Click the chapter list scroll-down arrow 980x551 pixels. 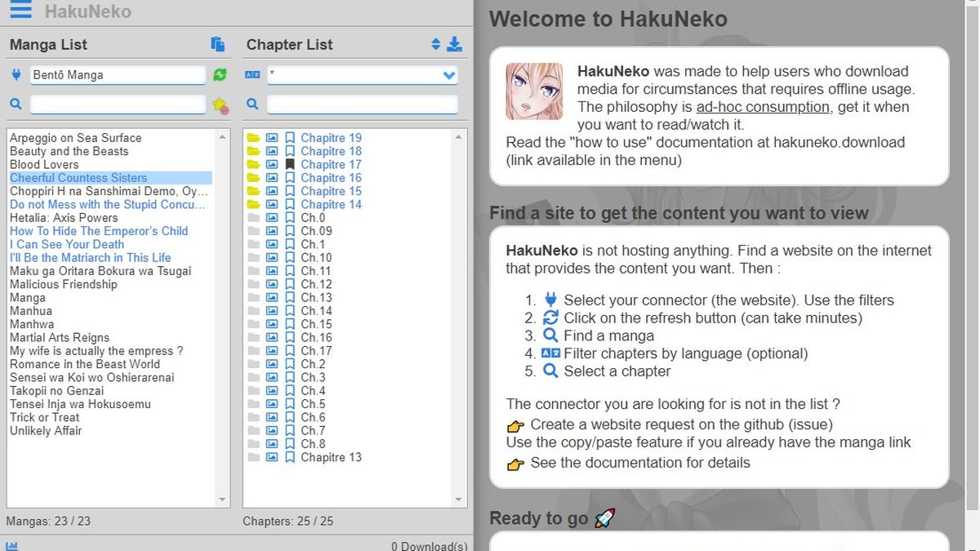[x=460, y=500]
